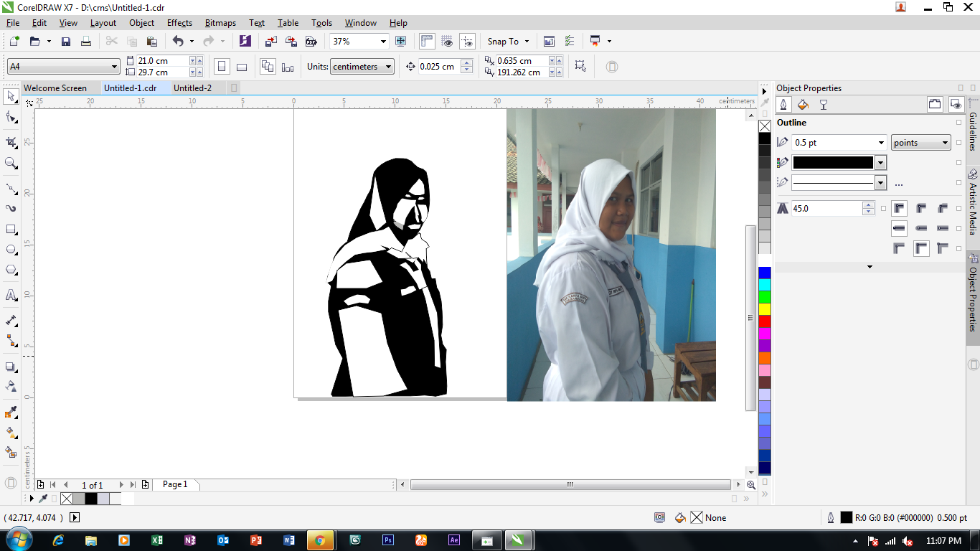The width and height of the screenshot is (980, 551).
Task: Select the Ellipse tool
Action: (x=11, y=250)
